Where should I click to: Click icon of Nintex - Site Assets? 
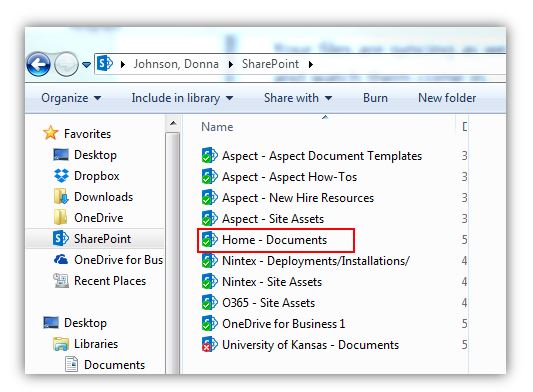[x=209, y=282]
